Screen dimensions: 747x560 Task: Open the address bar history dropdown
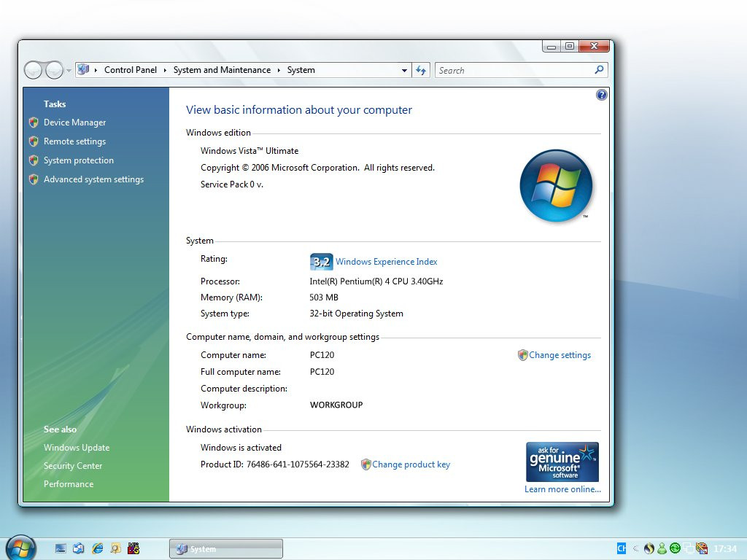(404, 71)
